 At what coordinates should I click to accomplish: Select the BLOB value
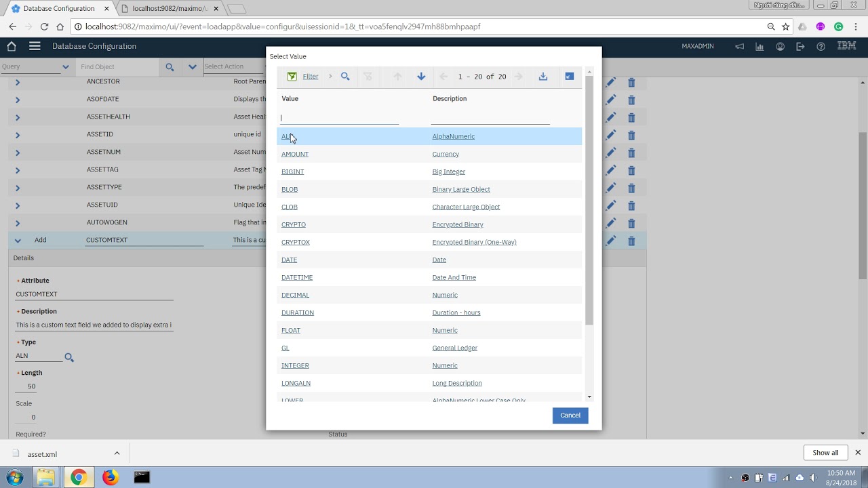pyautogui.click(x=290, y=189)
